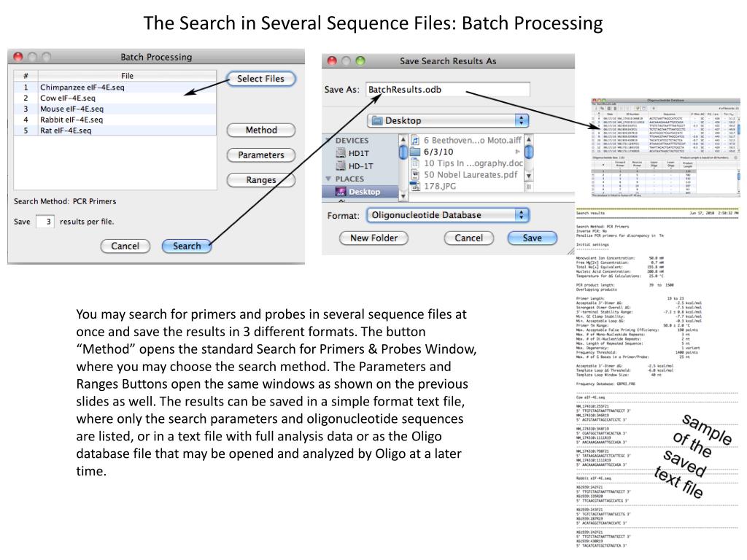The image size is (747, 560).
Task: Select the Desktop icon under Places
Action: 341,192
